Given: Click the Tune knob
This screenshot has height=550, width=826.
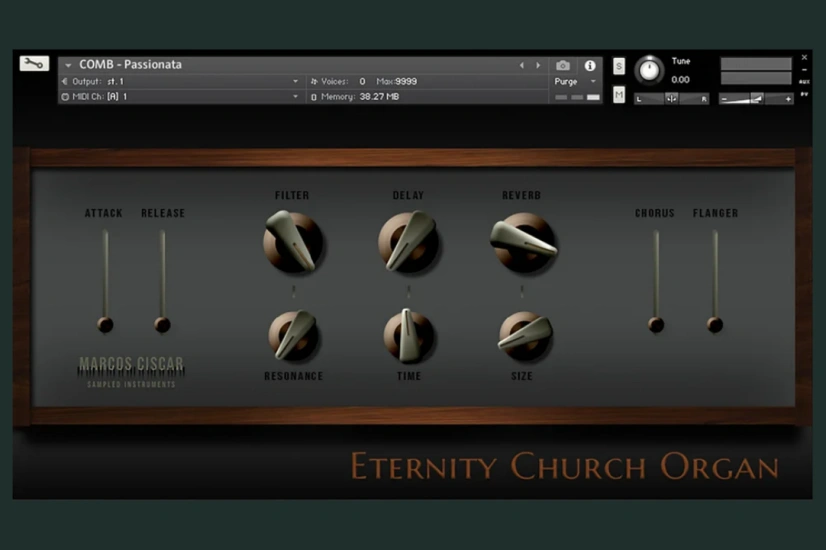Looking at the screenshot, I should point(649,70).
